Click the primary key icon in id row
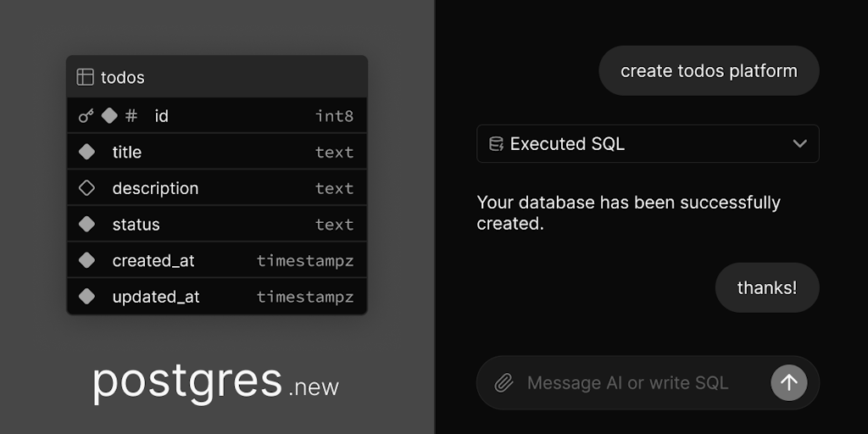 [86, 116]
